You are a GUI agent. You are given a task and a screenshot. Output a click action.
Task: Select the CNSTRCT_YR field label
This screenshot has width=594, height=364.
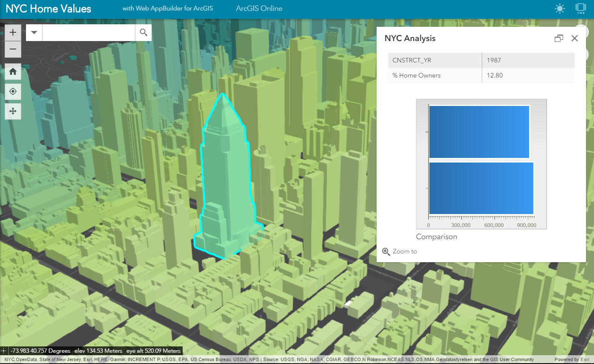click(x=412, y=60)
